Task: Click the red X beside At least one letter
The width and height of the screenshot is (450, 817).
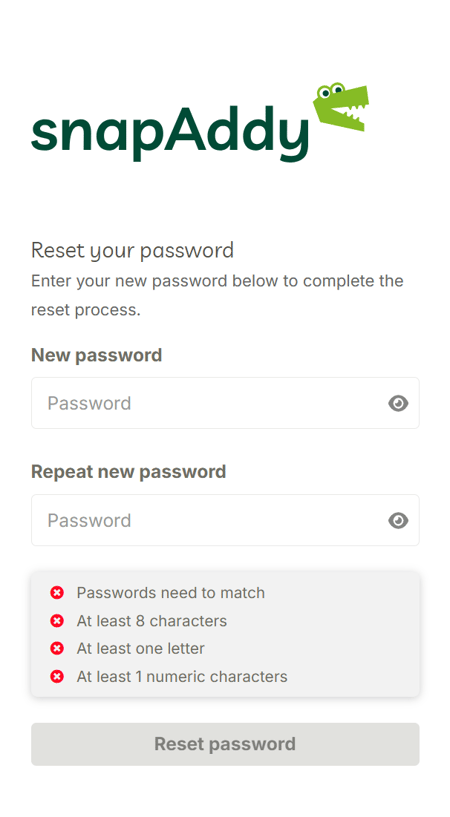Action: tap(57, 649)
